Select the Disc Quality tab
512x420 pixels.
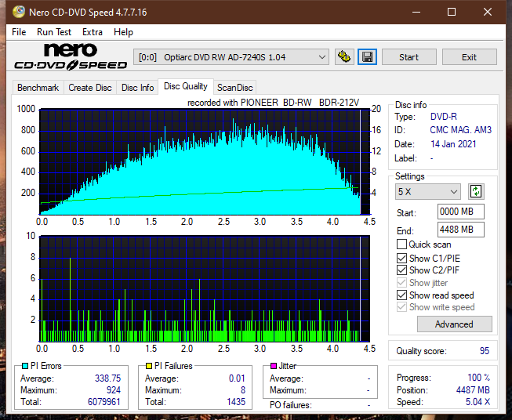[x=186, y=86]
